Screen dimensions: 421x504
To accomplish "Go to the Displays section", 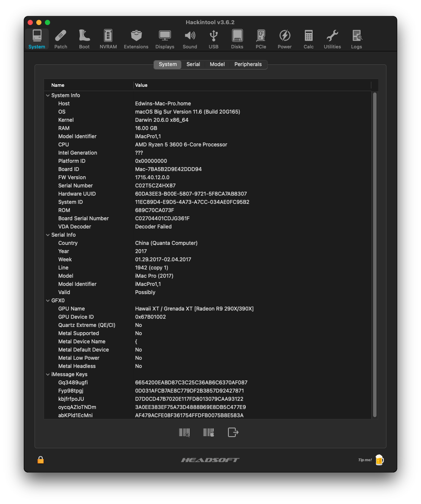I will (165, 39).
